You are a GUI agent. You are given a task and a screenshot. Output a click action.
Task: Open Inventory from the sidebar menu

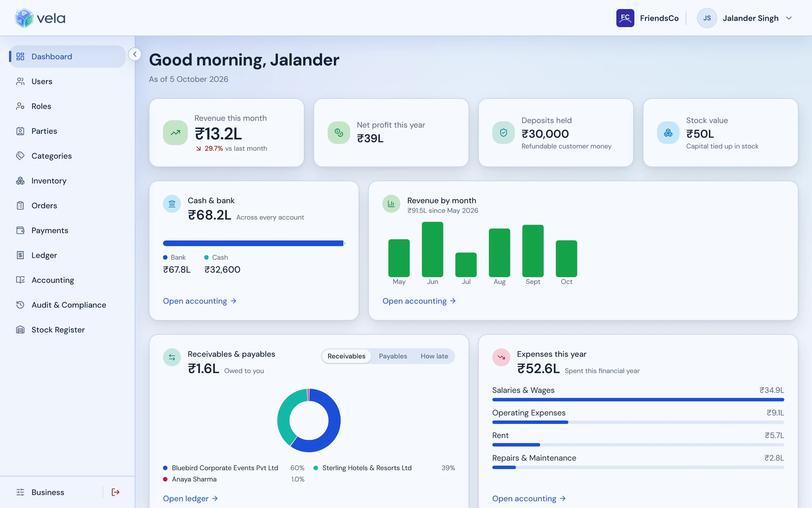pyautogui.click(x=67, y=180)
